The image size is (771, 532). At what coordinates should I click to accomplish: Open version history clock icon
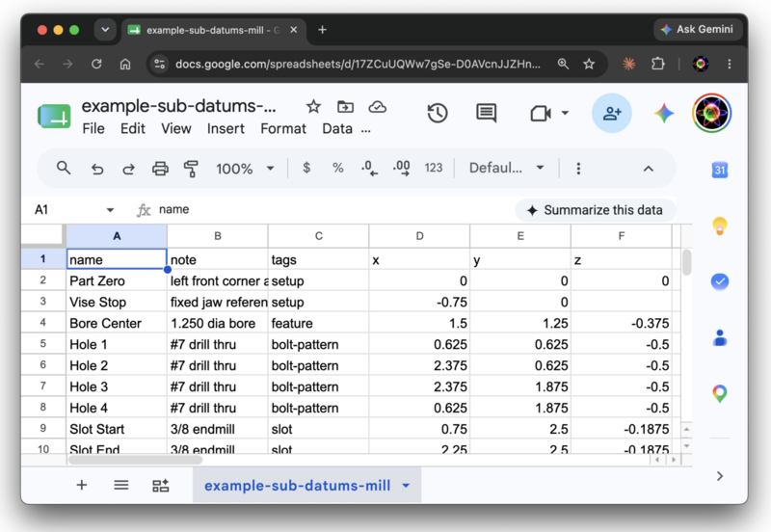(x=438, y=113)
